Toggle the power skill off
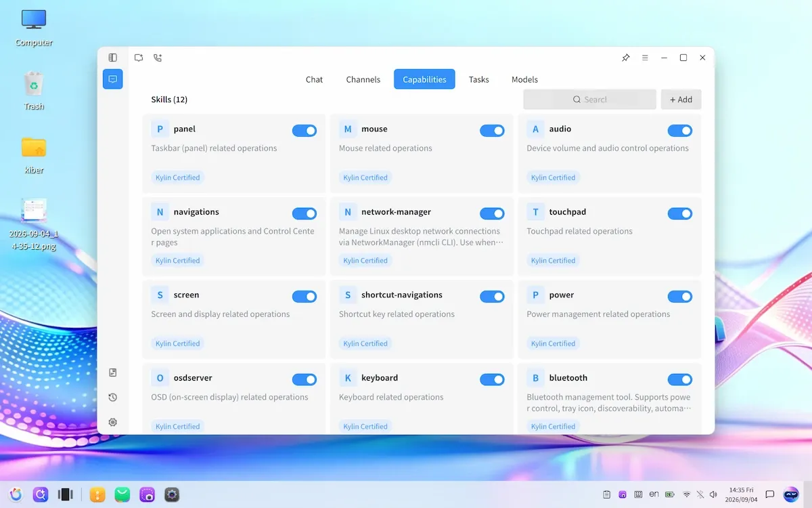This screenshot has height=508, width=812. [680, 297]
